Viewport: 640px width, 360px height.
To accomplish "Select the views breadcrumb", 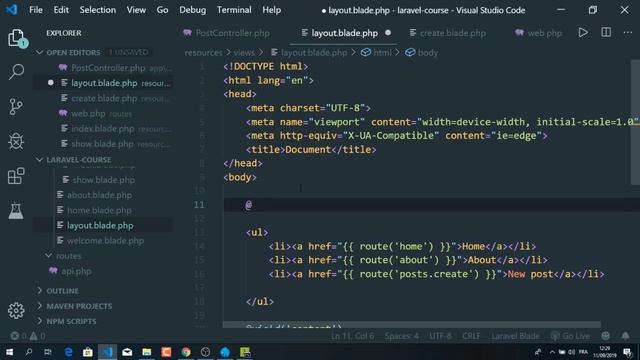I will tap(244, 52).
